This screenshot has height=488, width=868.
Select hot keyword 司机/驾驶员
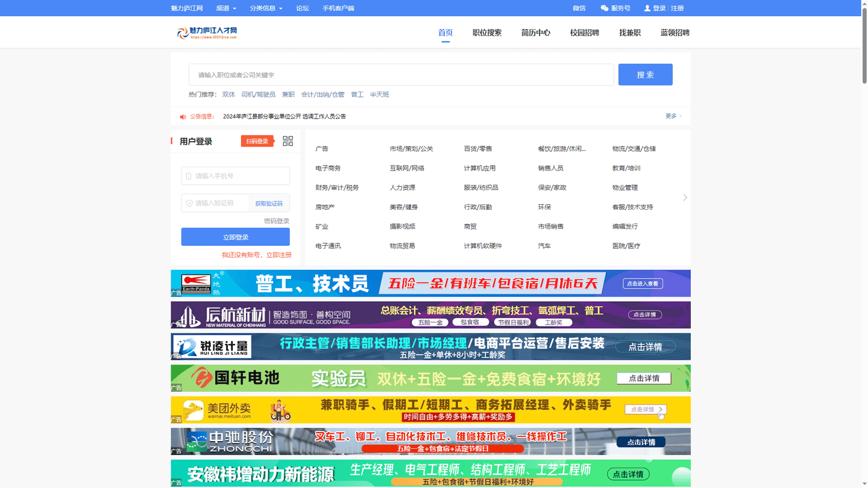(258, 95)
